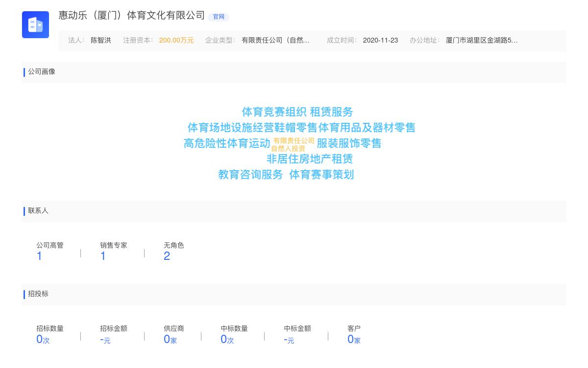Select the 租赁服务 tag

coord(333,112)
